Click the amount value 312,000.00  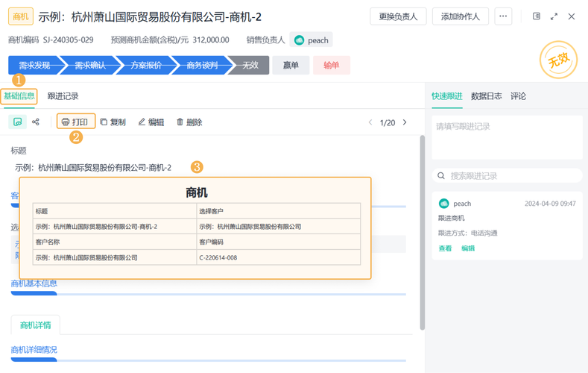tap(211, 40)
